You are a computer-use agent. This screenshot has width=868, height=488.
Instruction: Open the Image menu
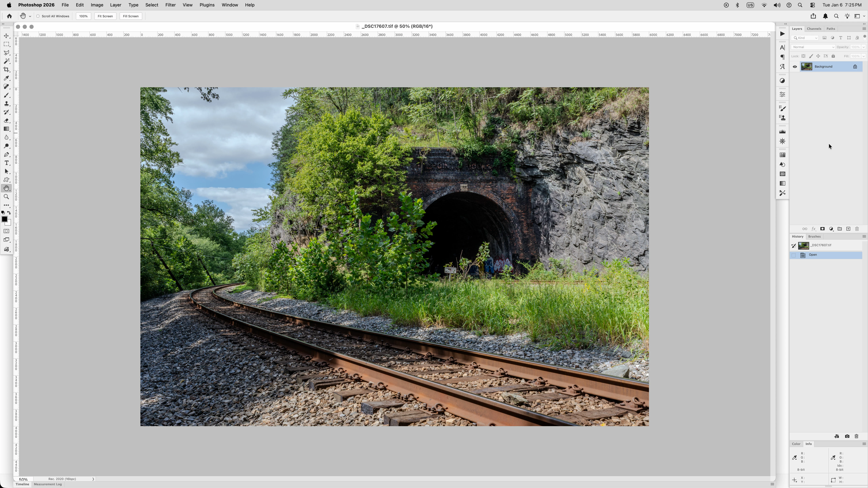point(97,5)
